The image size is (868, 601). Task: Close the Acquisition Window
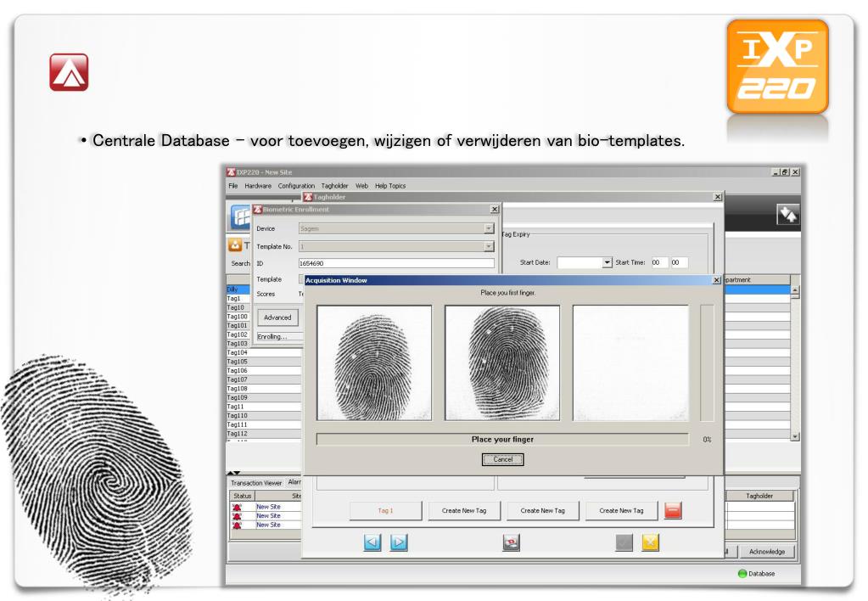tap(716, 280)
